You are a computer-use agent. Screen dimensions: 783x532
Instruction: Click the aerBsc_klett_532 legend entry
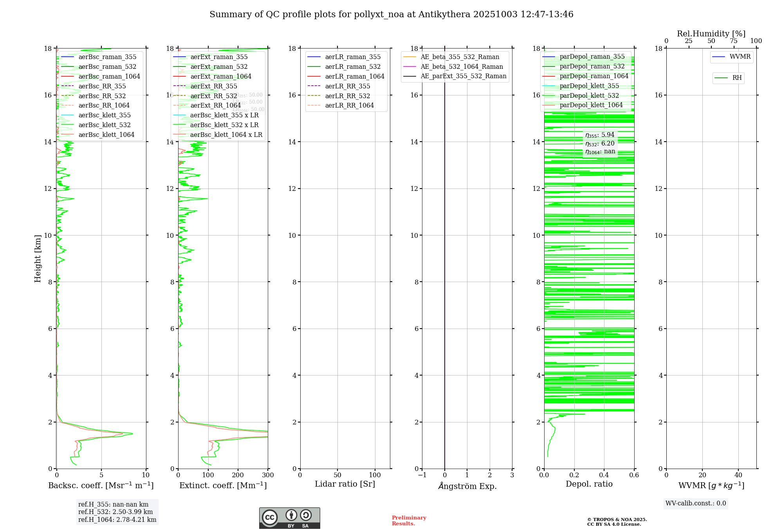(104, 125)
